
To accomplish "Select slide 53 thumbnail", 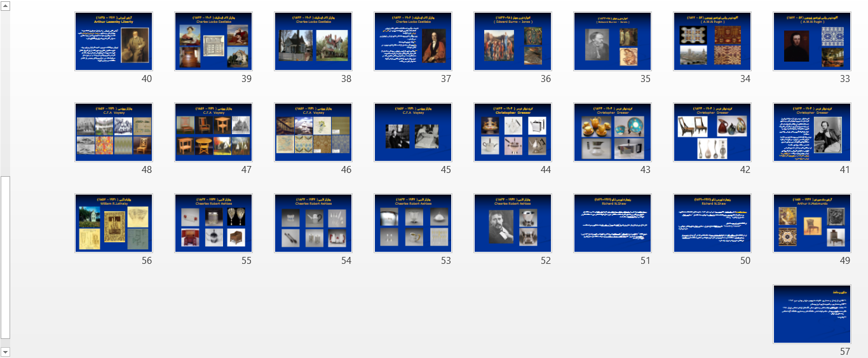I will point(413,223).
